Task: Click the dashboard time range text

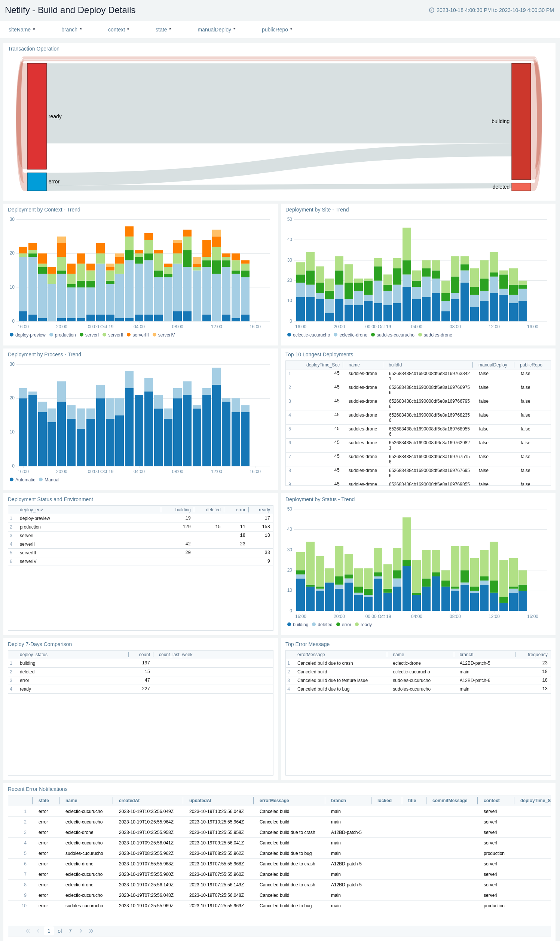Action: click(495, 10)
